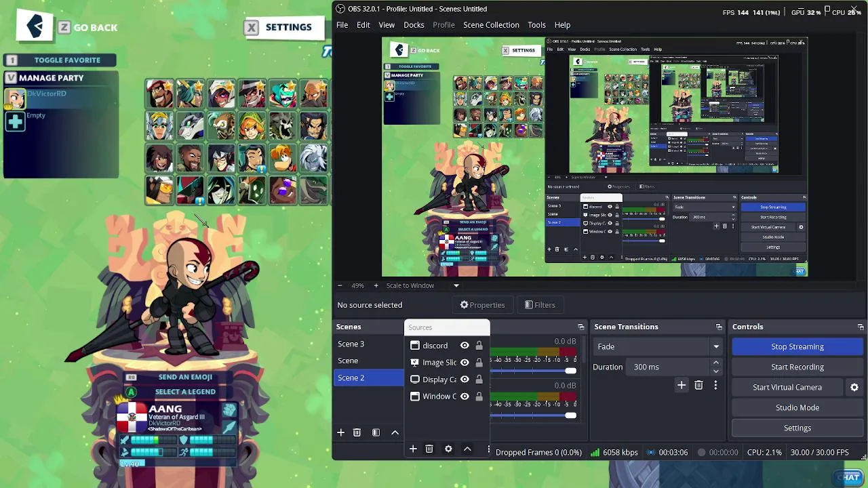Move scene up with the Scenes arrow icon
The height and width of the screenshot is (488, 868).
(x=395, y=432)
